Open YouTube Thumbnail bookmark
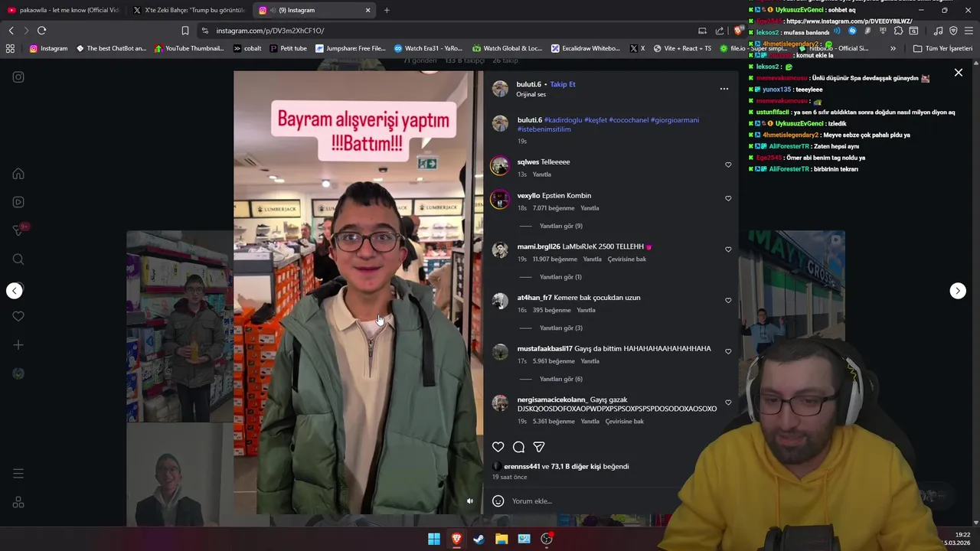The width and height of the screenshot is (980, 551). point(189,48)
